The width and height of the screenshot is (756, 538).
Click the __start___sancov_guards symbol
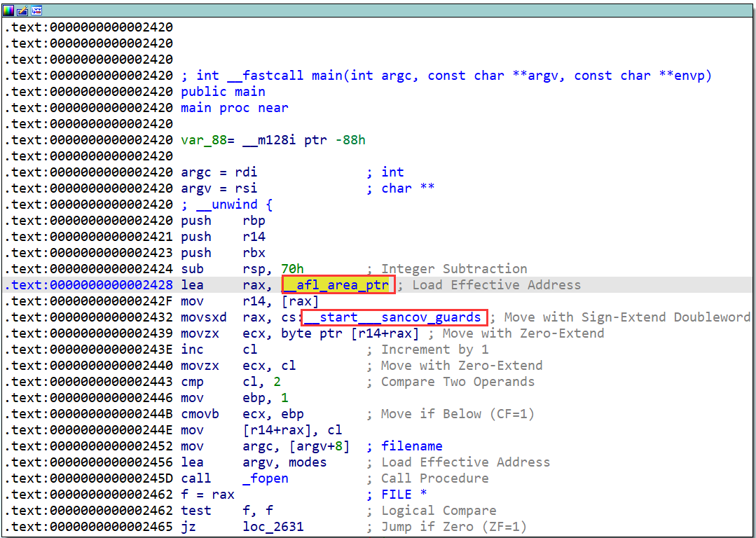[394, 317]
